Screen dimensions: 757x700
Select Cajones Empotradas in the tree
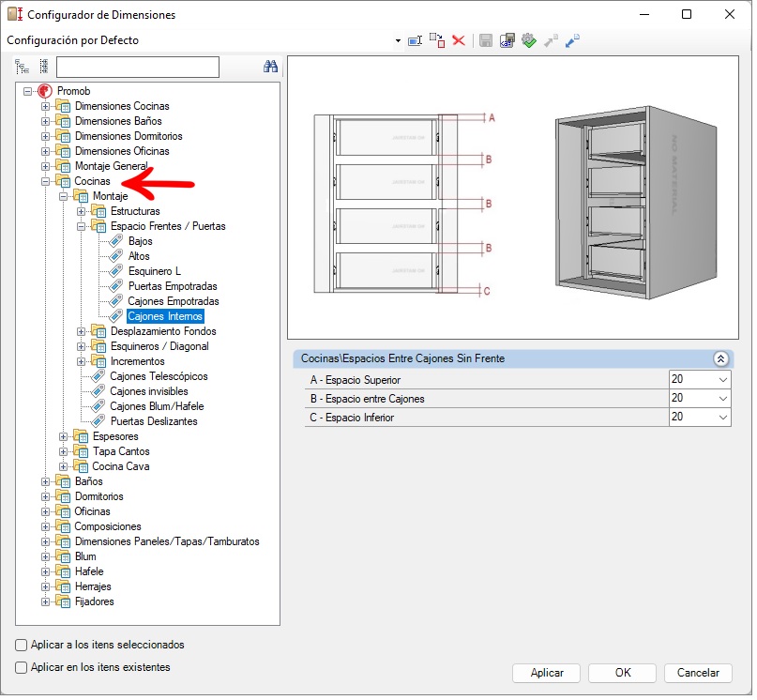pos(174,301)
